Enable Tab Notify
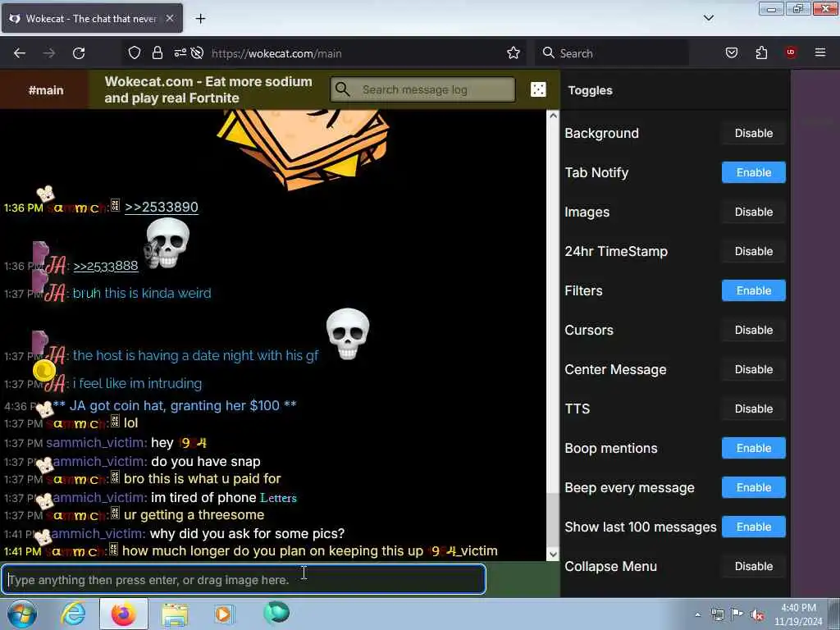 pyautogui.click(x=753, y=172)
